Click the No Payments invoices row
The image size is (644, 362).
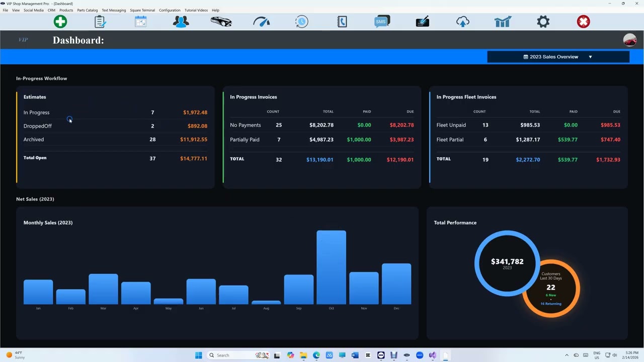[322, 125]
